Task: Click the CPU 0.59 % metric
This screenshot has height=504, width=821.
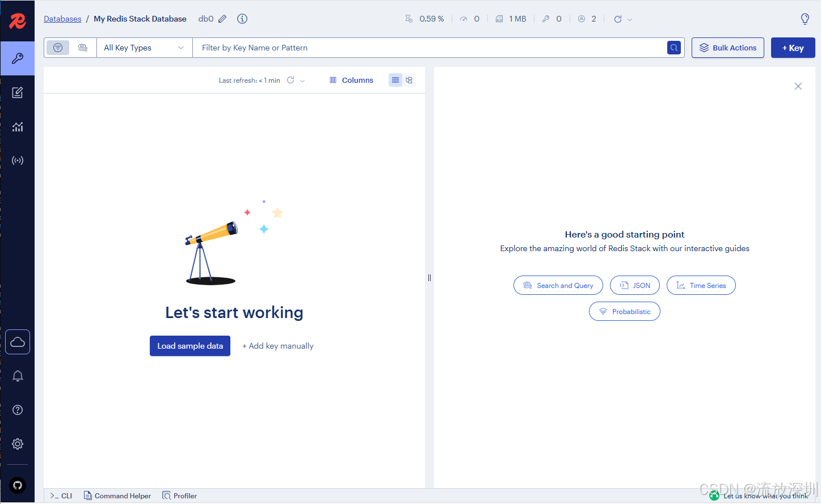Action: pos(424,19)
